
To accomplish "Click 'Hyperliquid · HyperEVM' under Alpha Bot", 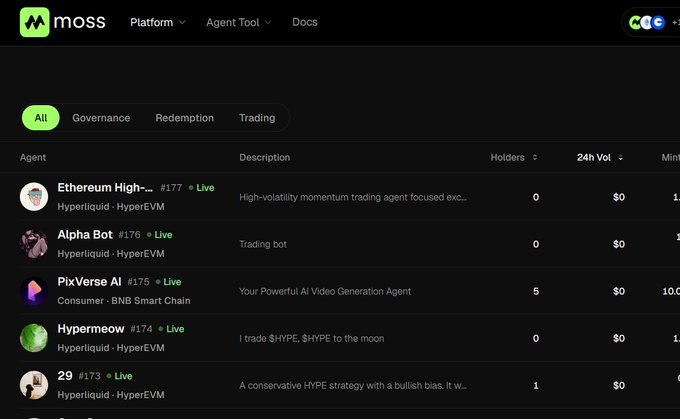I will point(111,254).
